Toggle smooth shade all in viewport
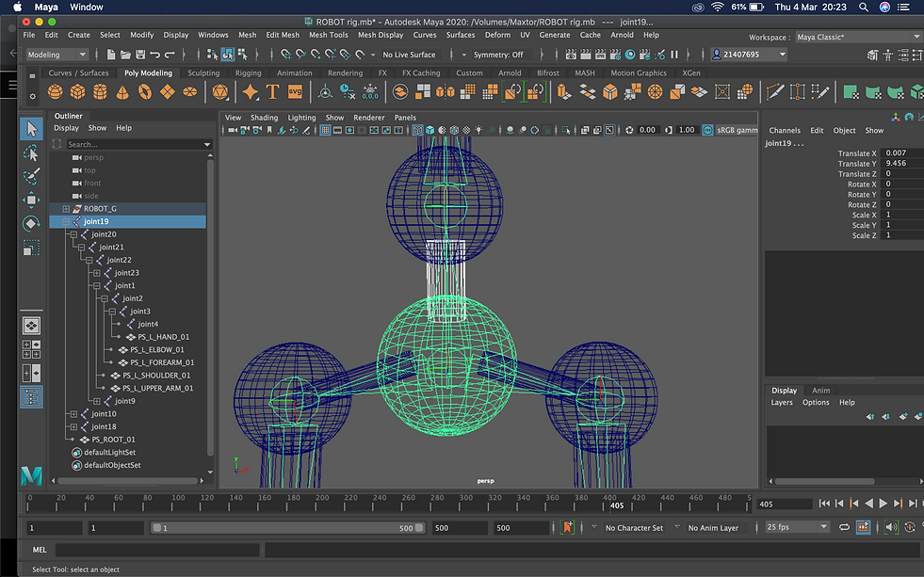924x577 pixels. click(430, 130)
